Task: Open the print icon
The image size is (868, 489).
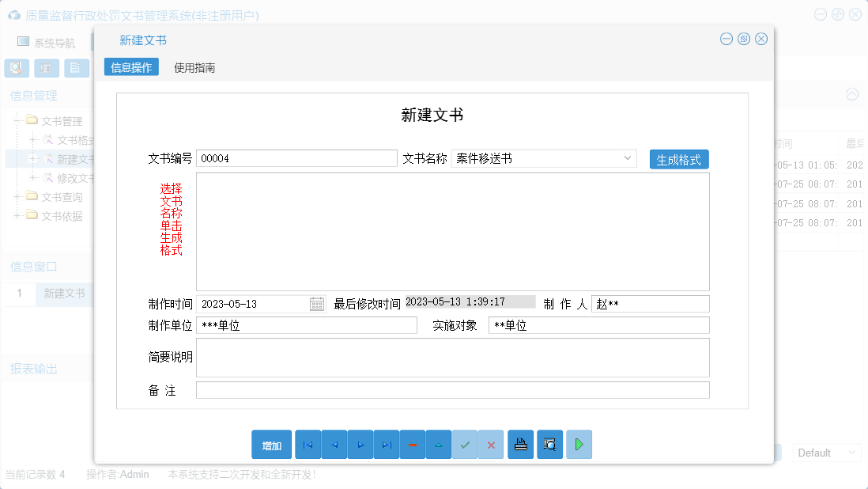Action: point(520,444)
